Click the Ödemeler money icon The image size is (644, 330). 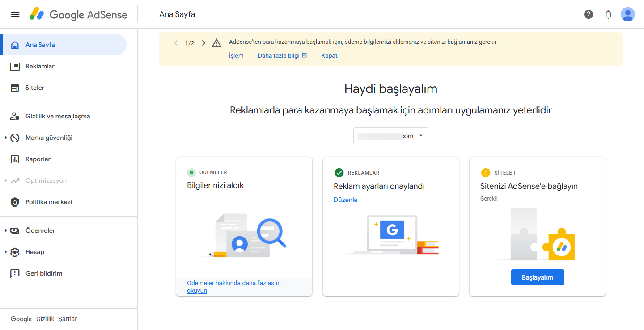click(x=15, y=230)
